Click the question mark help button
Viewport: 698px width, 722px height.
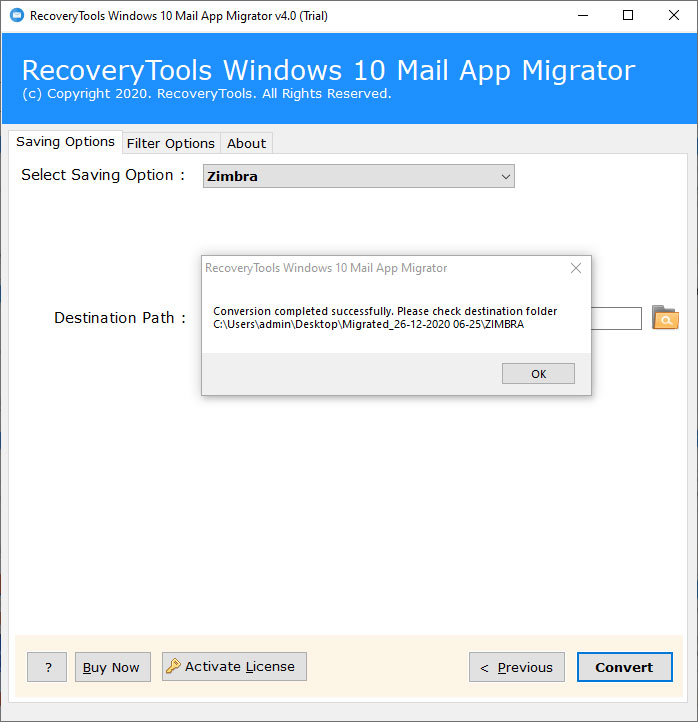(47, 667)
